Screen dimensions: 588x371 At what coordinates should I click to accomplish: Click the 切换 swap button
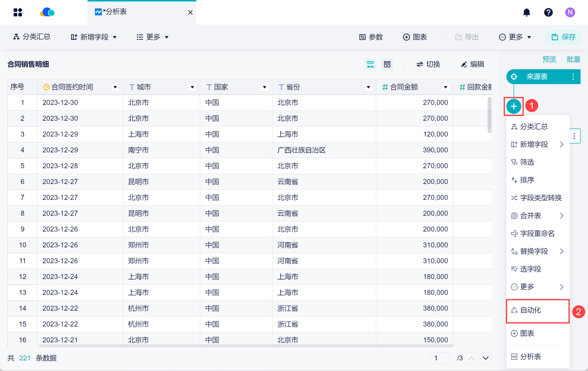(428, 64)
